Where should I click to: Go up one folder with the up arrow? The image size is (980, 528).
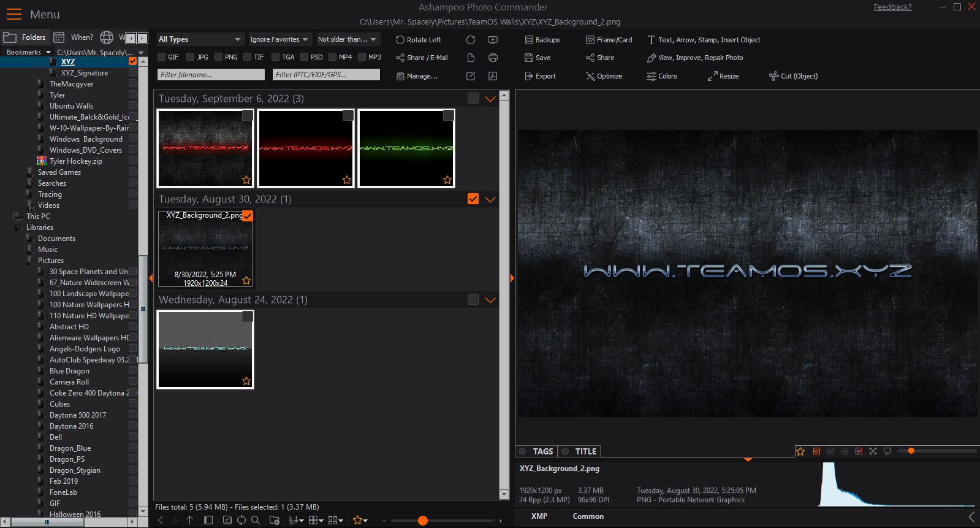point(190,520)
